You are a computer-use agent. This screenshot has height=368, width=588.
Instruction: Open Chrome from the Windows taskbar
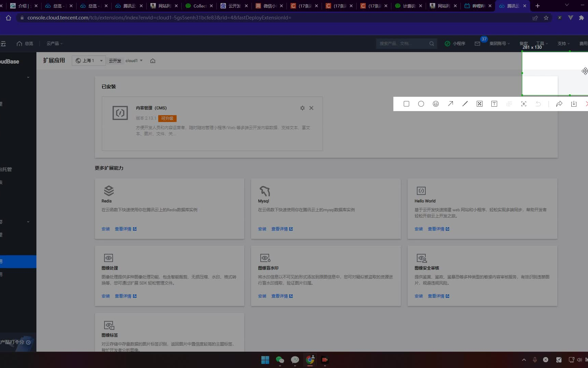tap(310, 360)
